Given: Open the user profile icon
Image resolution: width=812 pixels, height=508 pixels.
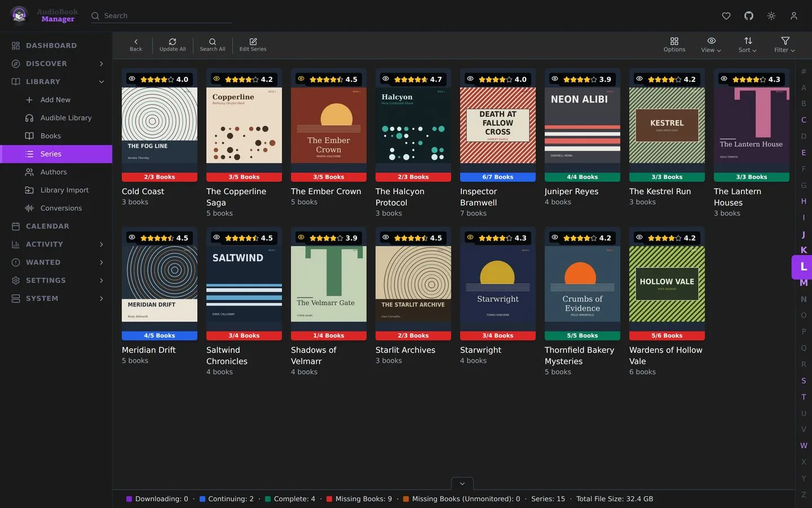Looking at the screenshot, I should (x=794, y=16).
